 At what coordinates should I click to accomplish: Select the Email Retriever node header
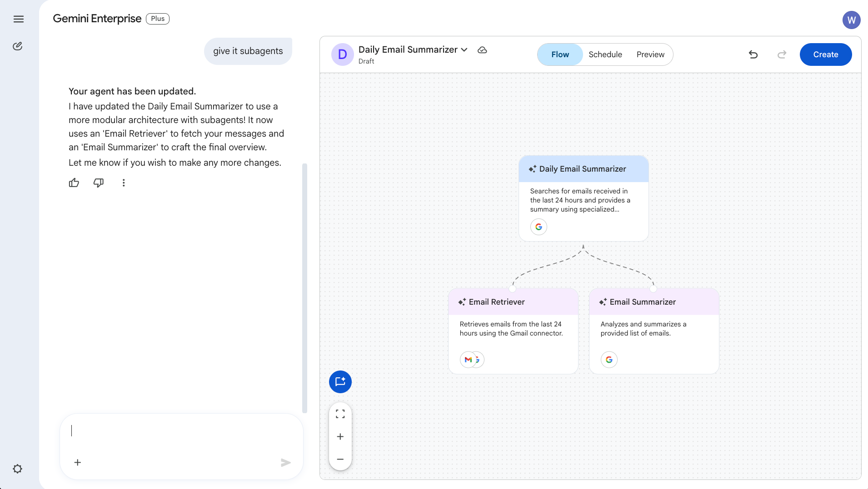[x=513, y=302]
